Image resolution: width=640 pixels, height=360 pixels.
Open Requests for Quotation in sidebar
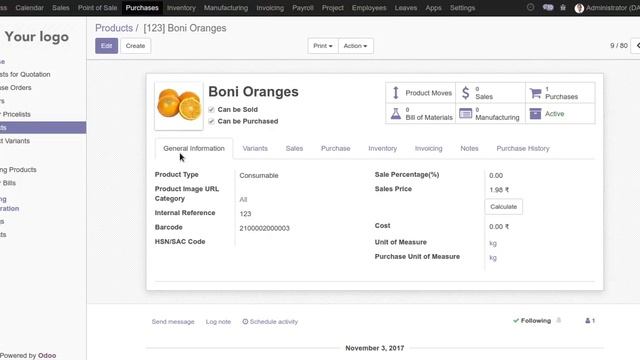click(25, 74)
